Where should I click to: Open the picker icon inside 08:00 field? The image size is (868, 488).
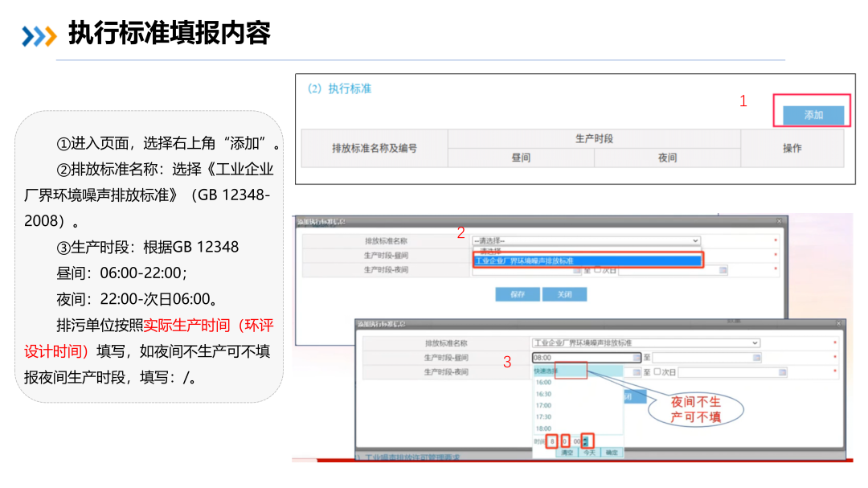(x=636, y=357)
